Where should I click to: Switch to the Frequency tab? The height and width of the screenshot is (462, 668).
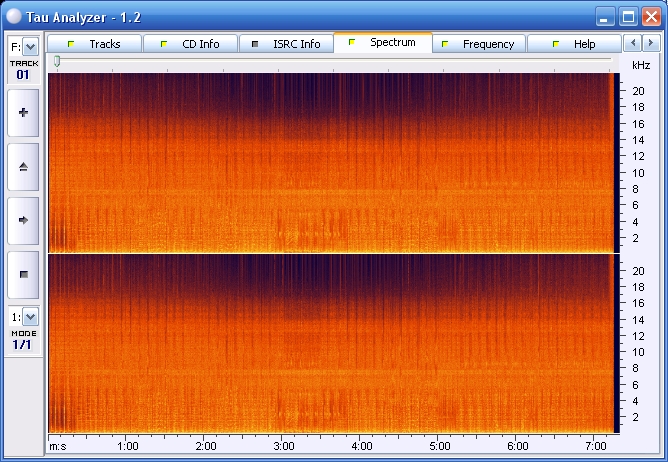click(x=478, y=44)
